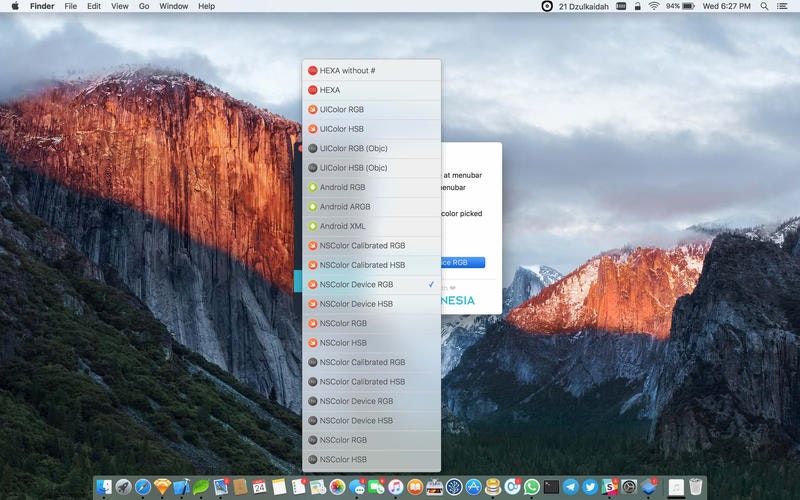Open Terminal from the dock
Image resolution: width=800 pixels, height=500 pixels.
[x=551, y=487]
